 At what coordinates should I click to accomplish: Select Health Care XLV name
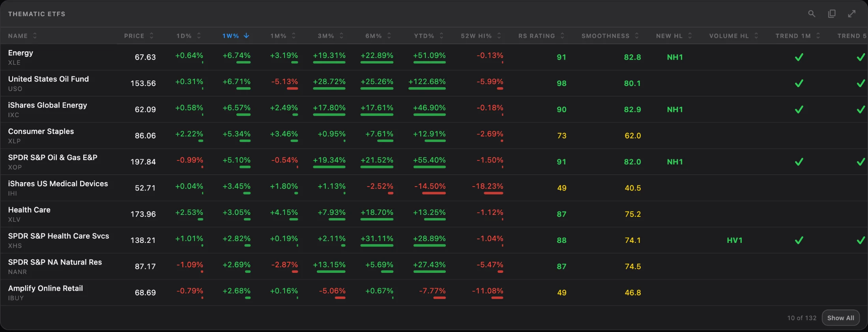(29, 210)
